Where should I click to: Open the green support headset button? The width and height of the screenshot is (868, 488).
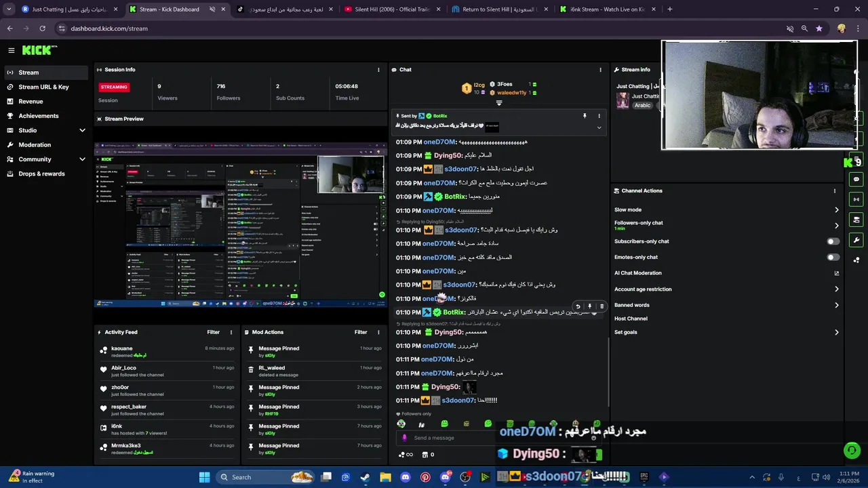coord(851,450)
